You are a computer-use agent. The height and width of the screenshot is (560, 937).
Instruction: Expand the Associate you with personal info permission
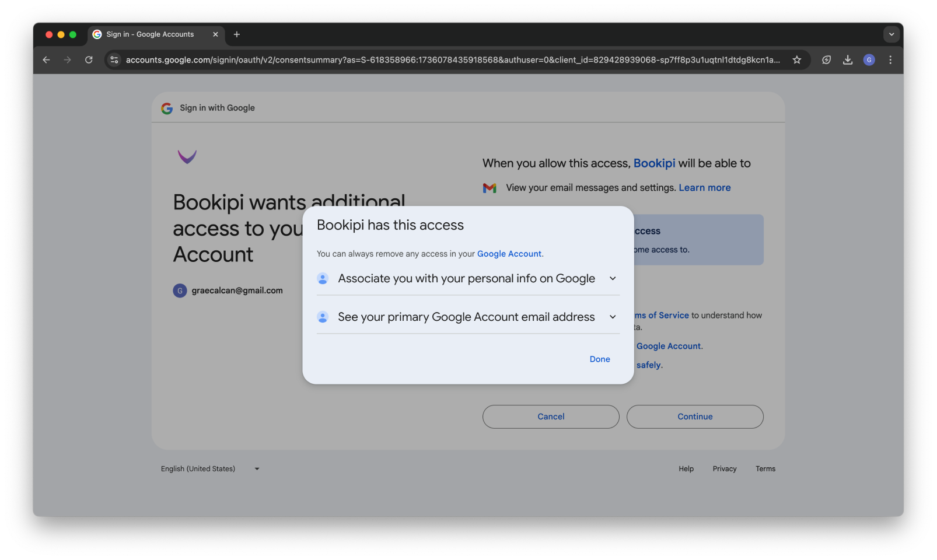click(613, 278)
